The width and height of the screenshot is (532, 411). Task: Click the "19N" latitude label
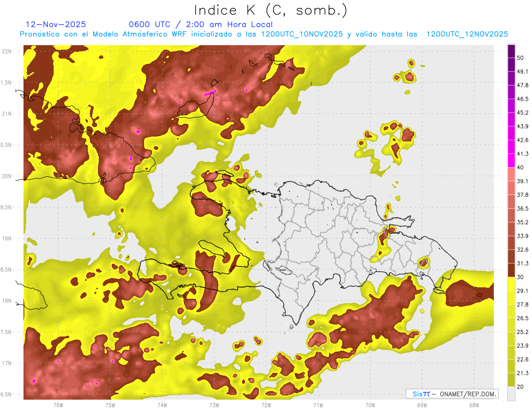coord(6,239)
